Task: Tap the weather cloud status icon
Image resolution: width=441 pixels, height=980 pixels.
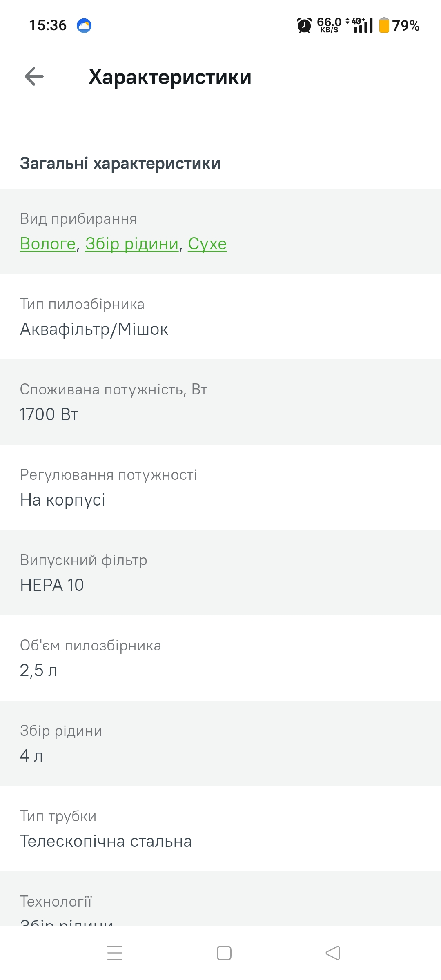Action: tap(84, 25)
